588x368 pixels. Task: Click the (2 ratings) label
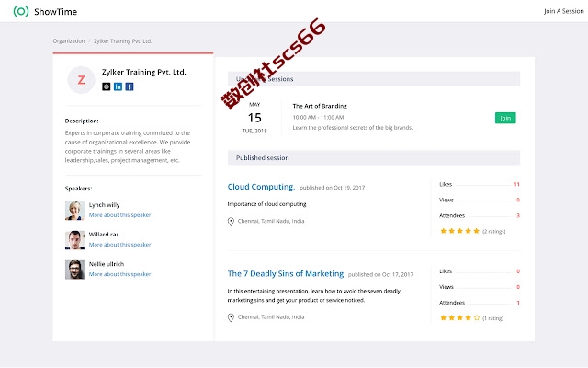point(494,231)
